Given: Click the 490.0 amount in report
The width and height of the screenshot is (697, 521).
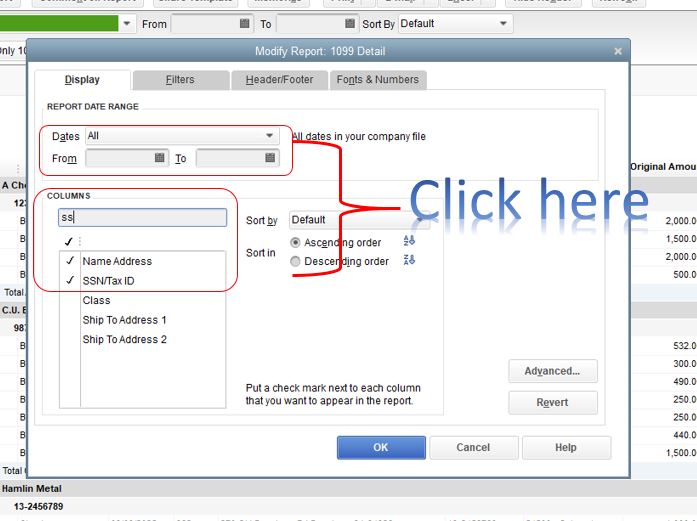Looking at the screenshot, I should coord(685,381).
